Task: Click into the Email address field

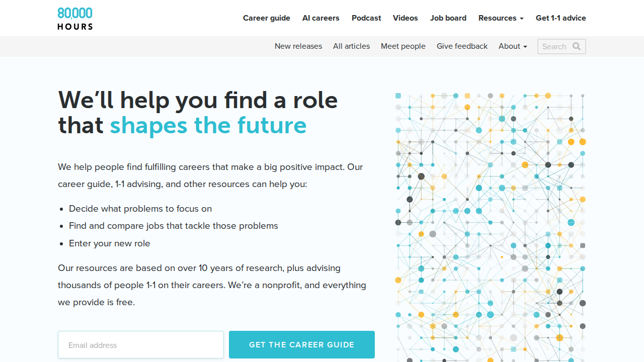Action: click(x=141, y=345)
